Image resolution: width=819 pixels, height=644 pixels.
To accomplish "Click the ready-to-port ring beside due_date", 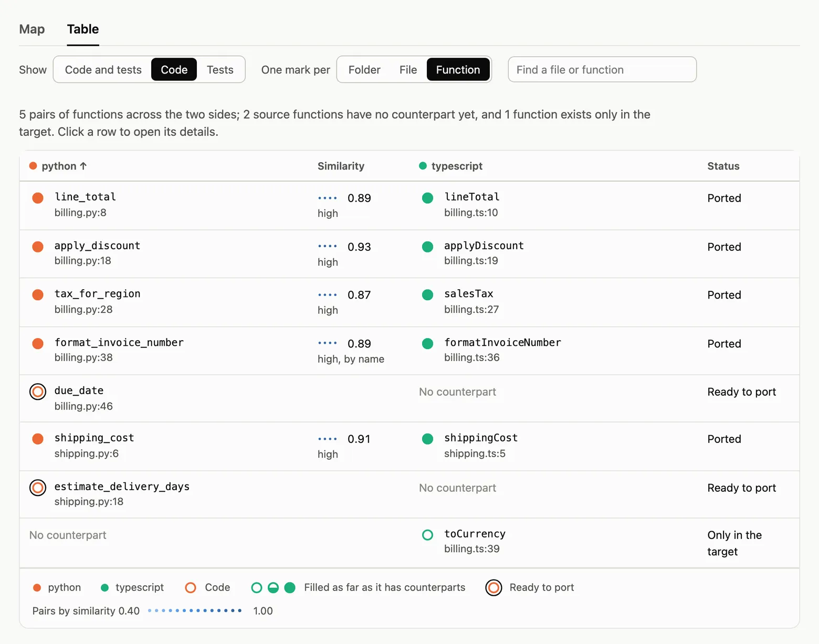I will tap(38, 392).
